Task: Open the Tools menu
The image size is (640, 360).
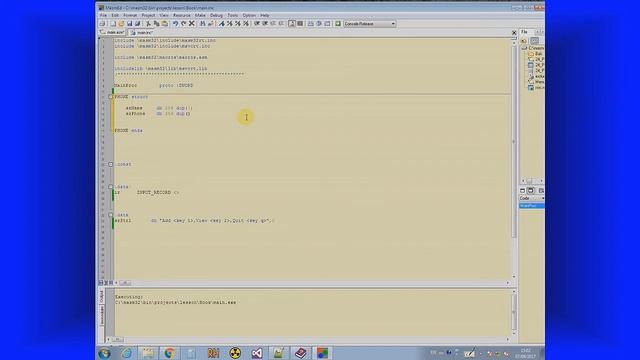Action: [233, 16]
